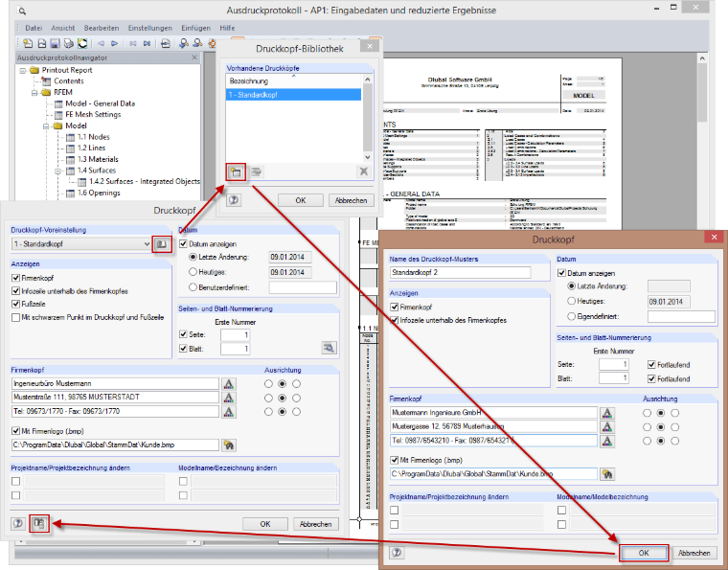Image resolution: width=728 pixels, height=570 pixels.
Task: Toggle Firmenkopf checkbox in left Druckkopf dialog
Action: [15, 278]
